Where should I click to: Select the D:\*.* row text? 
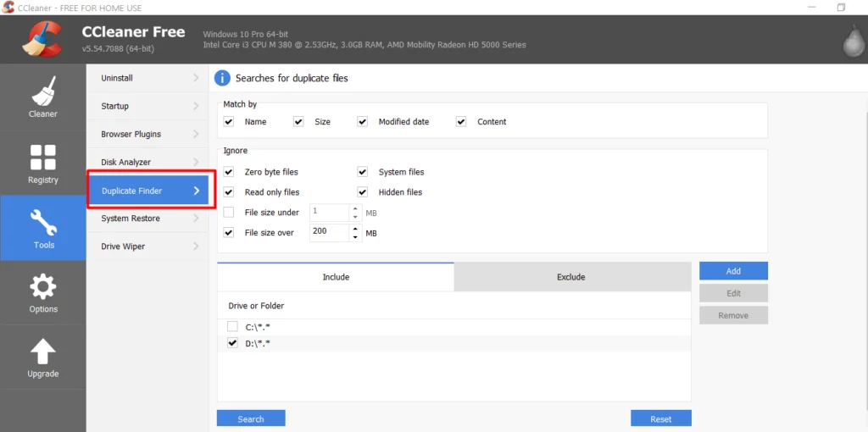click(258, 344)
